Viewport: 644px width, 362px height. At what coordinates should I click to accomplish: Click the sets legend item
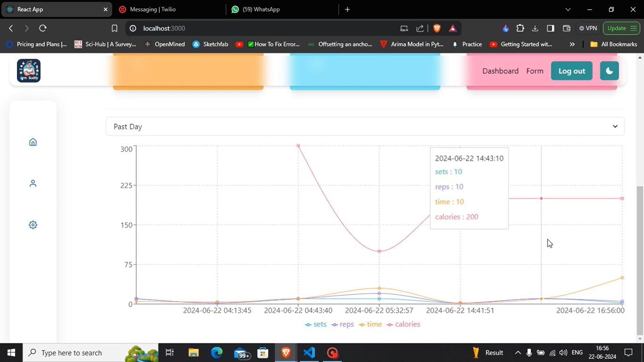[316, 324]
